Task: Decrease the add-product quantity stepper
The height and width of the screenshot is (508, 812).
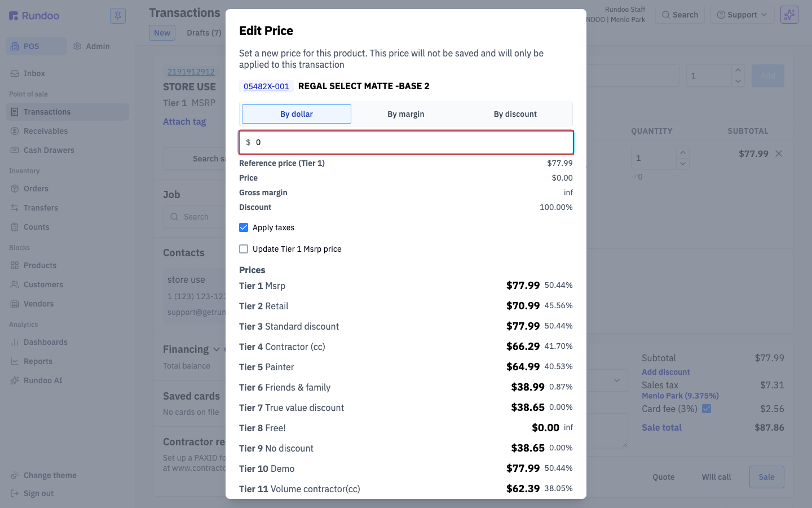Action: 738,81
